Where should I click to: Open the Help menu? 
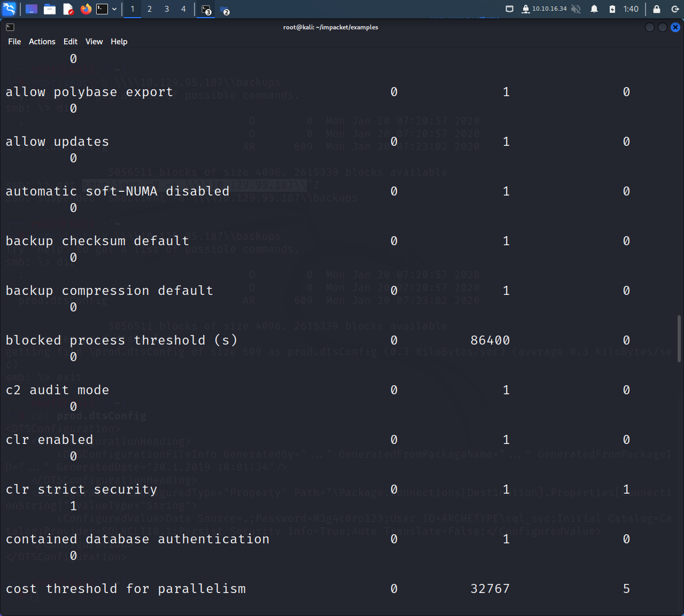[119, 42]
